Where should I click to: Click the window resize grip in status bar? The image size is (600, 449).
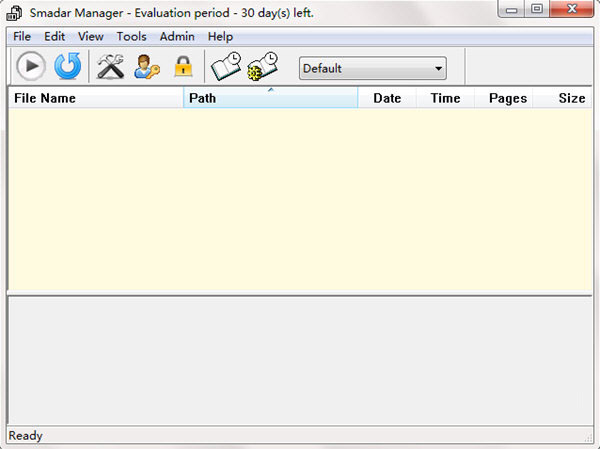pos(588,438)
